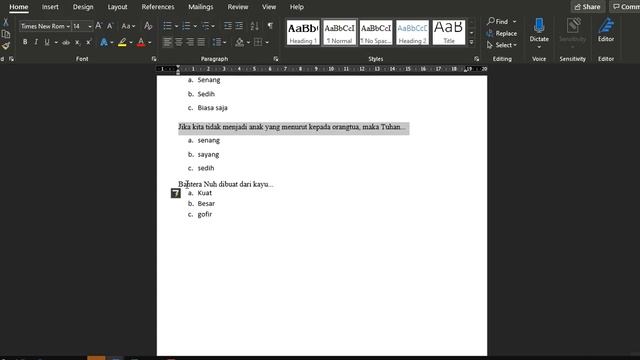Screen dimensions: 640x360
Task: Activate Format Painter
Action: (6, 46)
